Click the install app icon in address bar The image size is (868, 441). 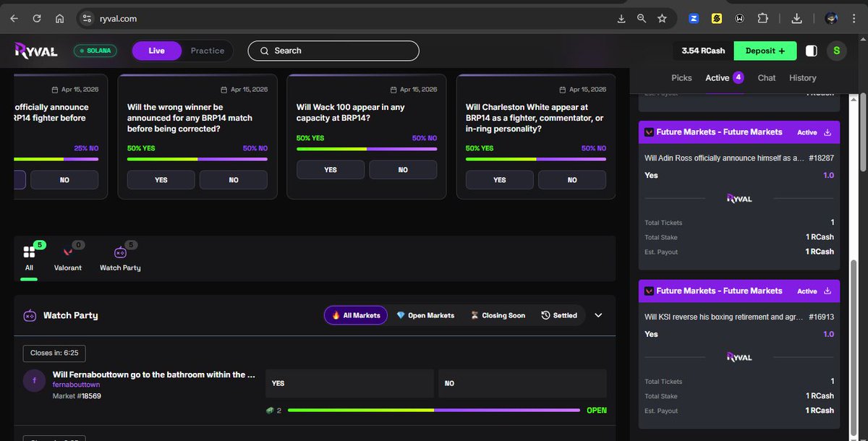[621, 19]
